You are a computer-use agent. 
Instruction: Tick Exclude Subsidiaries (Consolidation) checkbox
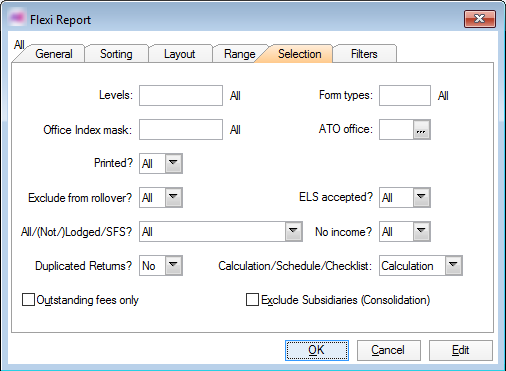252,299
